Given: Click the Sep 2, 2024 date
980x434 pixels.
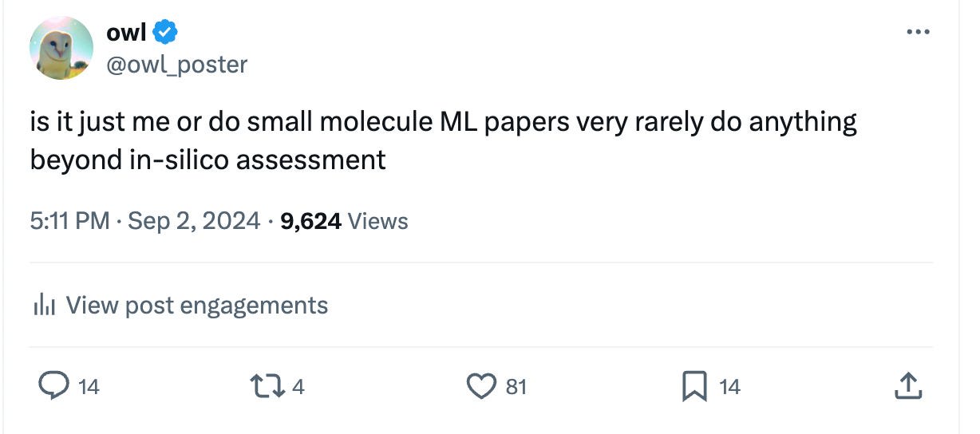Looking at the screenshot, I should point(194,221).
